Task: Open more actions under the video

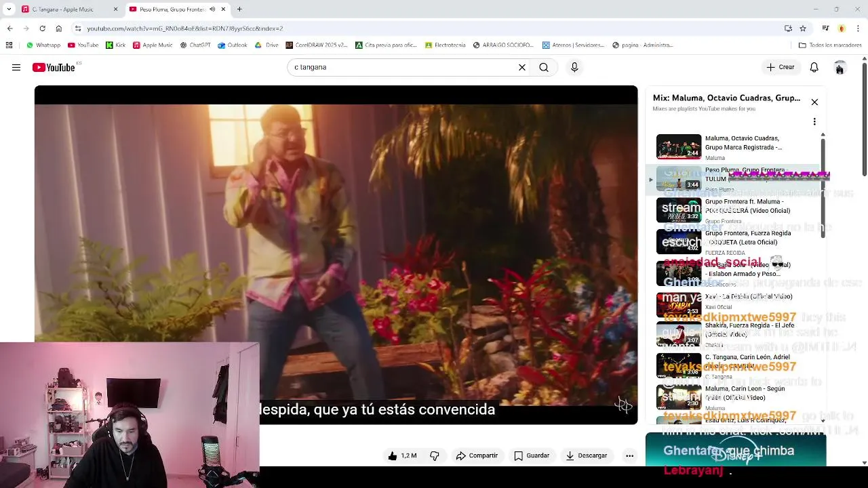Action: [x=629, y=455]
